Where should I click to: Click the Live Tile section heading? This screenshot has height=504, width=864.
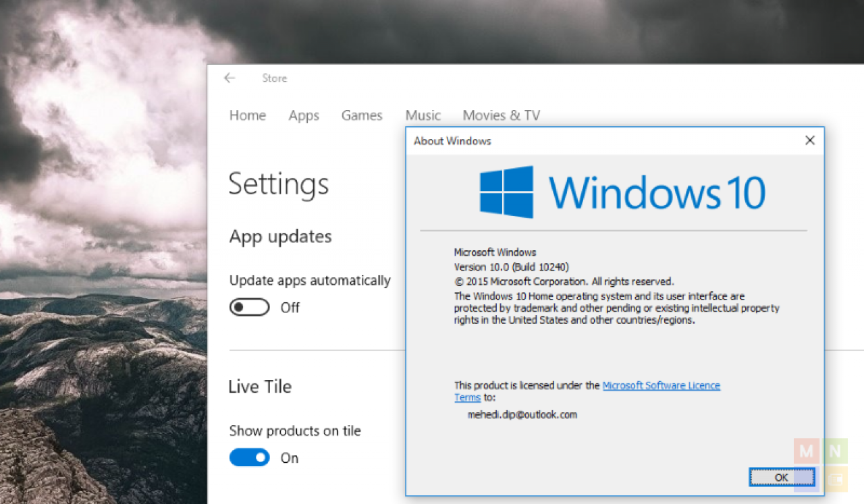260,387
